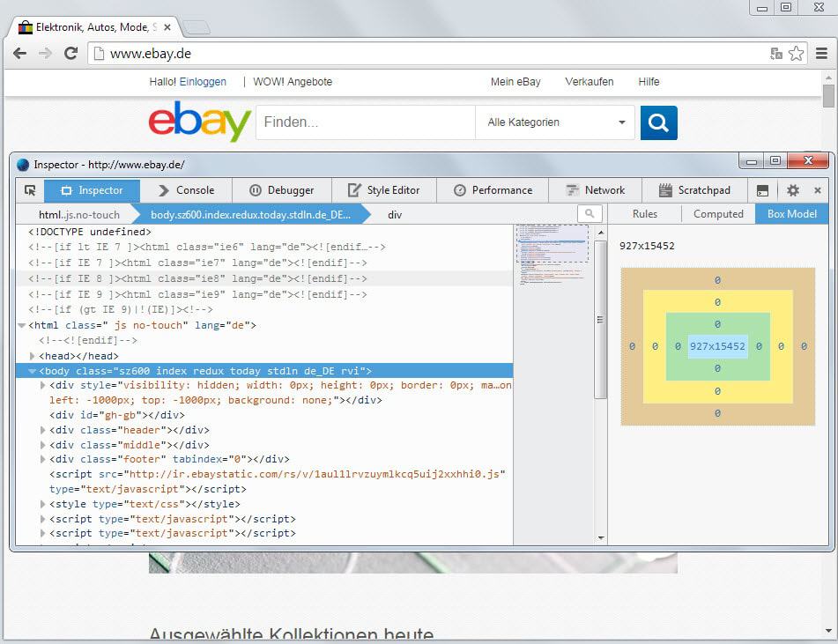Click the bottom border value in Box Model
This screenshot has width=838, height=644.
tap(717, 390)
